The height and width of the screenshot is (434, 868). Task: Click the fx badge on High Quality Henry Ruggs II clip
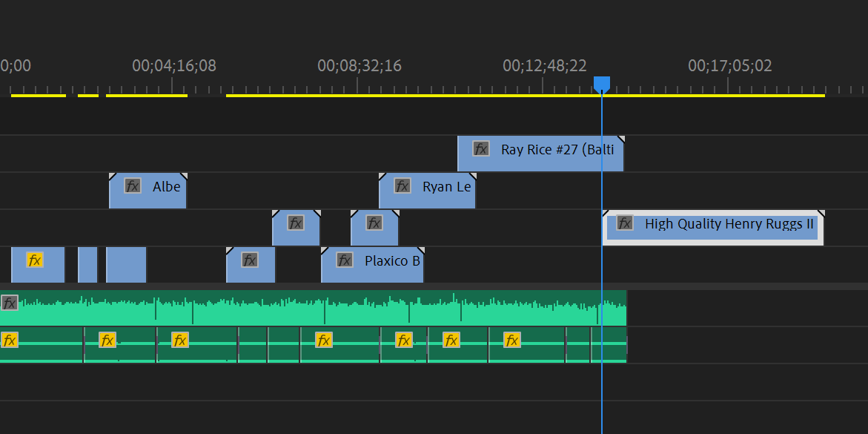coord(624,223)
